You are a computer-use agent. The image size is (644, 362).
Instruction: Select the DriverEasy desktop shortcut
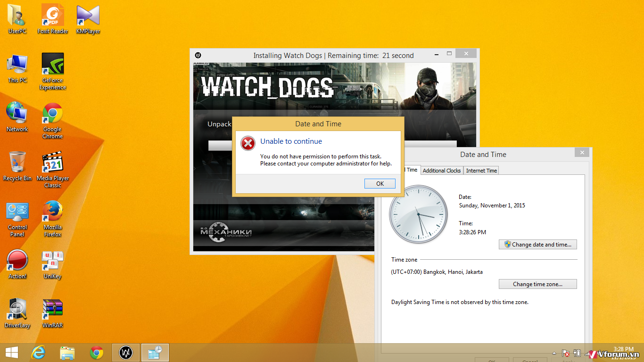point(17,313)
